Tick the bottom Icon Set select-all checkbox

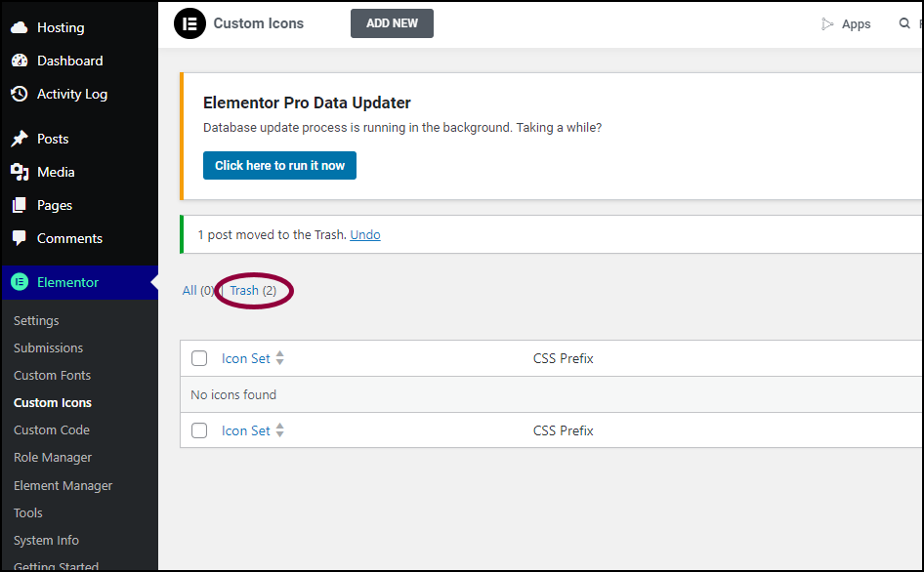coord(199,430)
